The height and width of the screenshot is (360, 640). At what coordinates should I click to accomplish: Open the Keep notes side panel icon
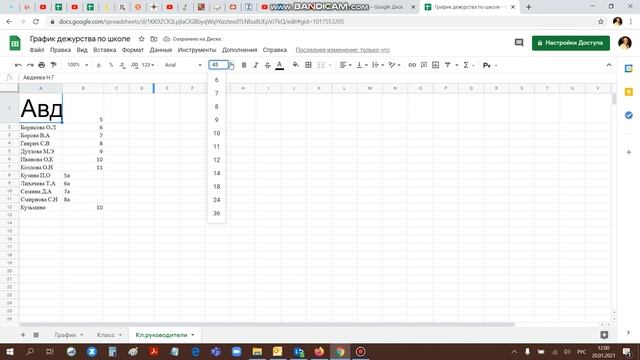pos(629,92)
